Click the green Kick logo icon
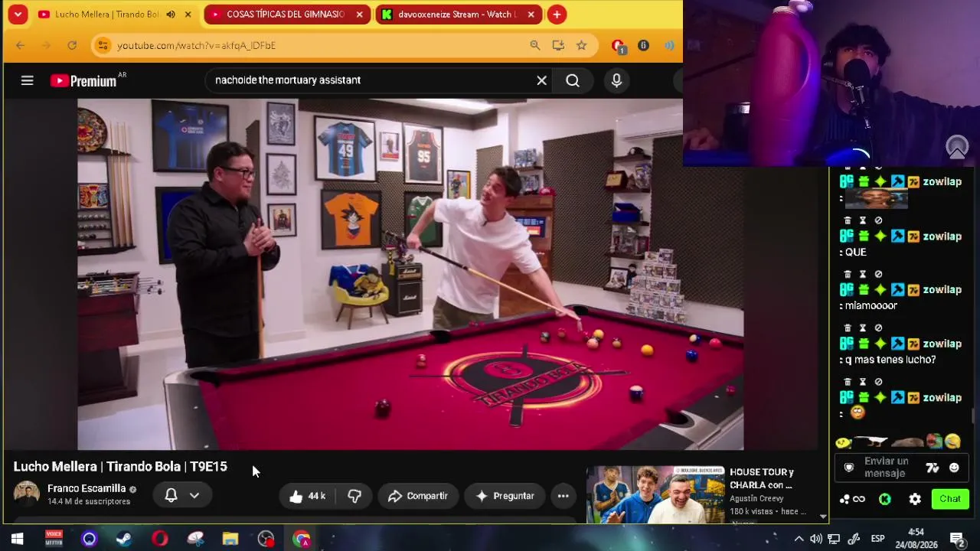Image resolution: width=980 pixels, height=551 pixels. tap(885, 499)
